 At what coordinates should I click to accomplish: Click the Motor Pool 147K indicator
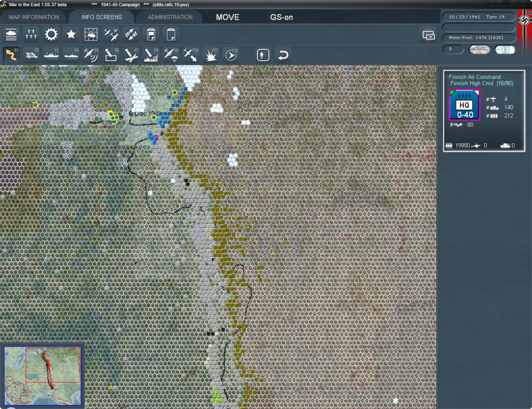pos(478,37)
